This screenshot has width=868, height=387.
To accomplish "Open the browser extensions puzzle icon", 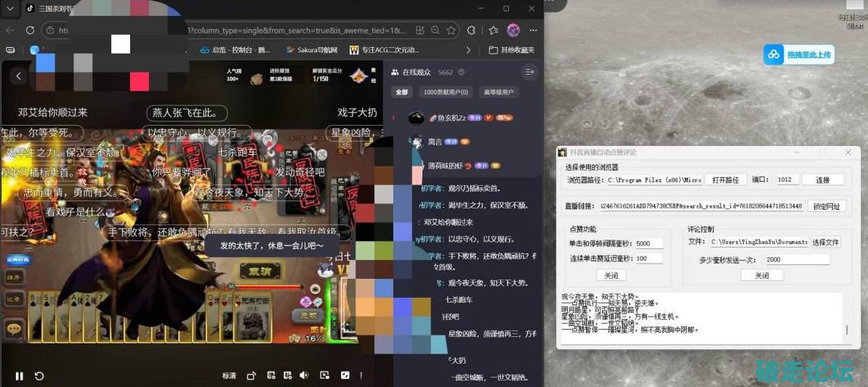I will 471,30.
